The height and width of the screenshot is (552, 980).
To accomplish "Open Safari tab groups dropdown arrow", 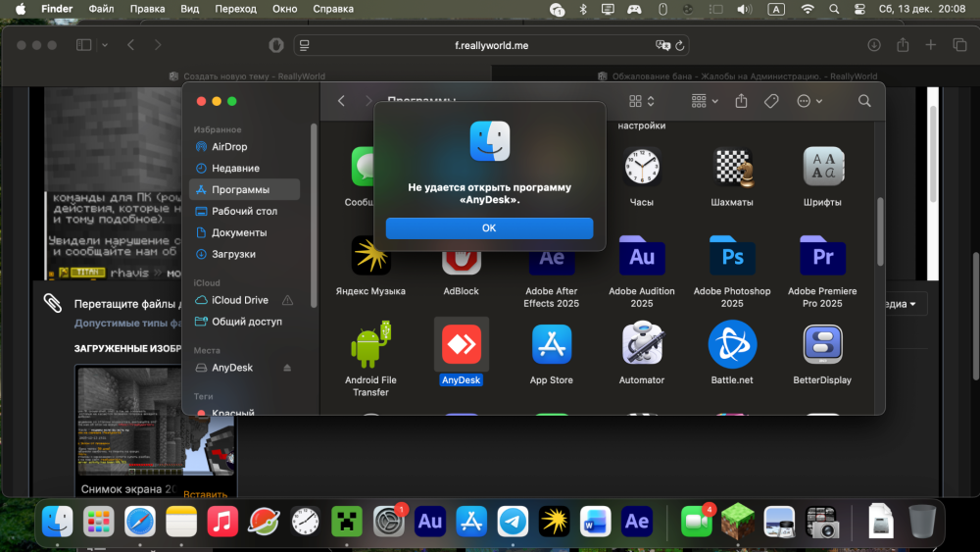I will (105, 45).
